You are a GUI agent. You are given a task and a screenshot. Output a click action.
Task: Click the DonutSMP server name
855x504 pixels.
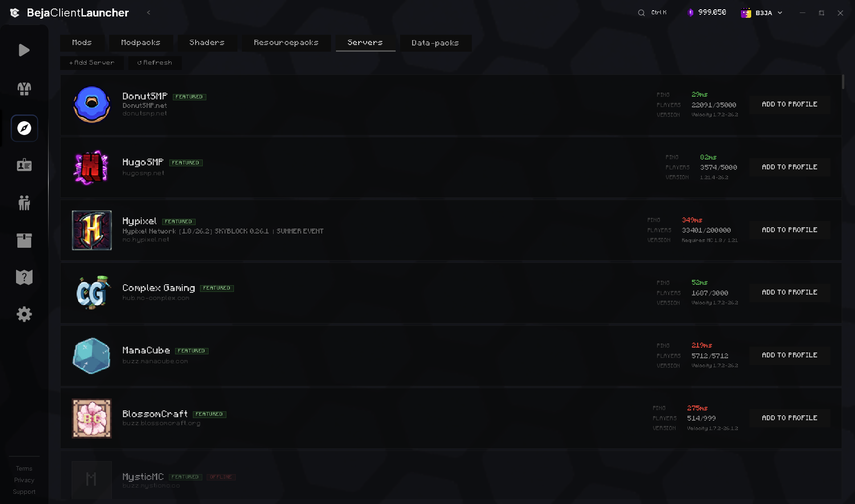145,96
